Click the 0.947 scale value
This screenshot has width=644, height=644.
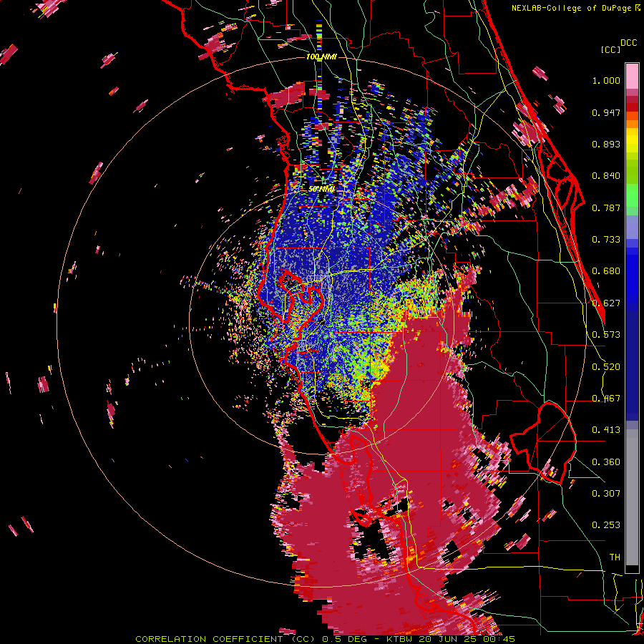[606, 112]
